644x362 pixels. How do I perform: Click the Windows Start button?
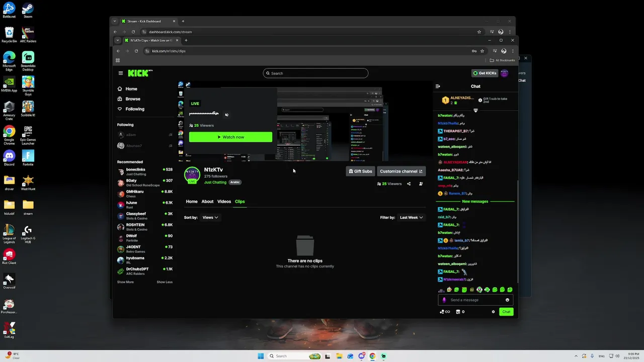click(x=261, y=356)
